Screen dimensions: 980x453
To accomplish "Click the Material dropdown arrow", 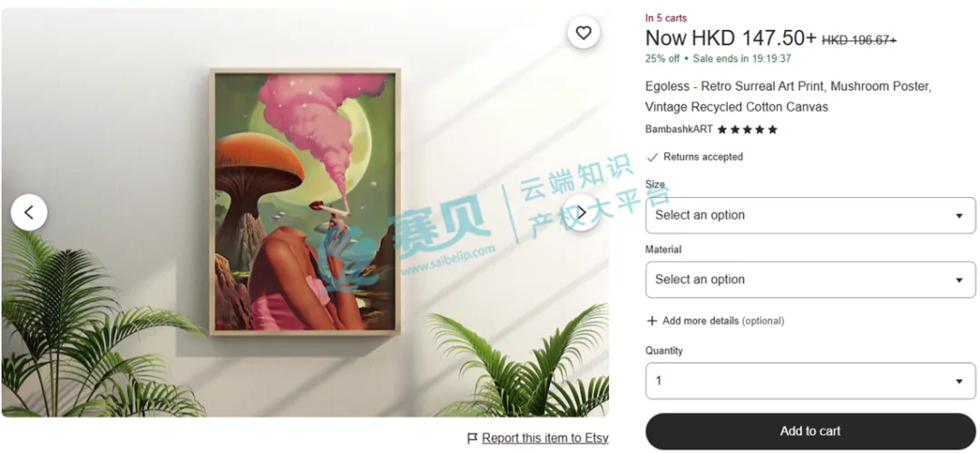I will (x=959, y=281).
